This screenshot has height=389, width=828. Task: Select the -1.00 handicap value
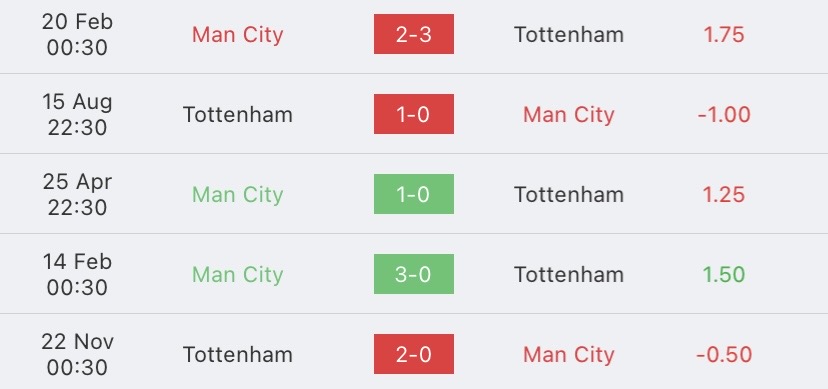point(724,115)
